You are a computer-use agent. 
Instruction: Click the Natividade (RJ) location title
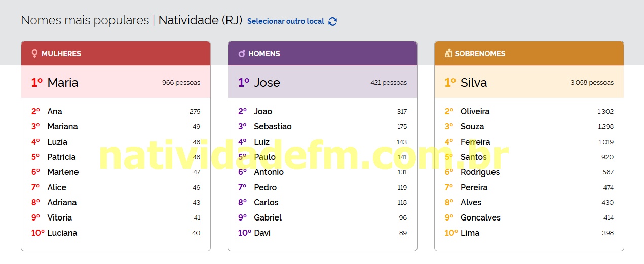click(x=200, y=20)
